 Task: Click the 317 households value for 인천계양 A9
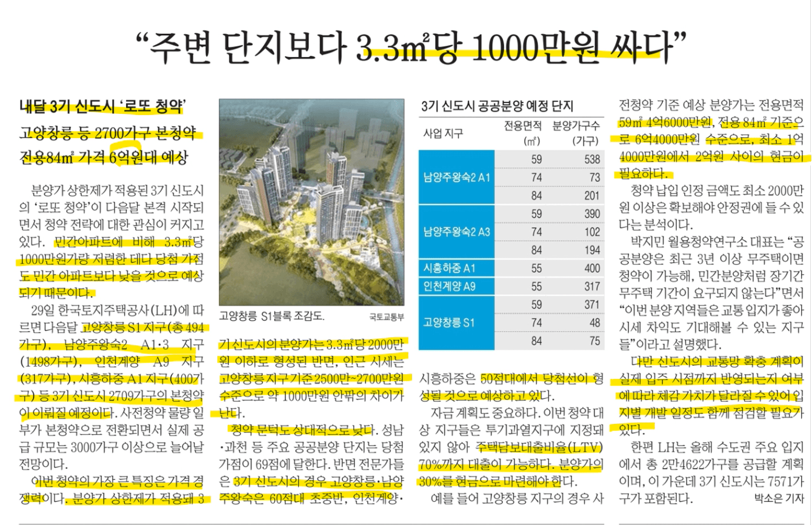pos(588,286)
